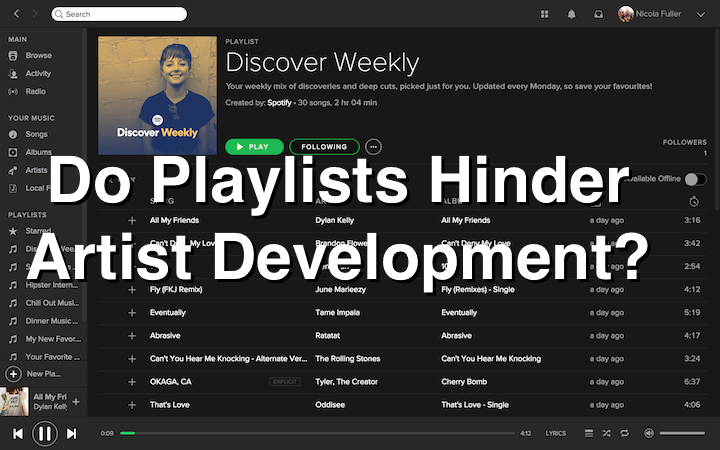The width and height of the screenshot is (720, 450).
Task: Add Can't You Hear Me Knocking via plus
Action: point(132,359)
